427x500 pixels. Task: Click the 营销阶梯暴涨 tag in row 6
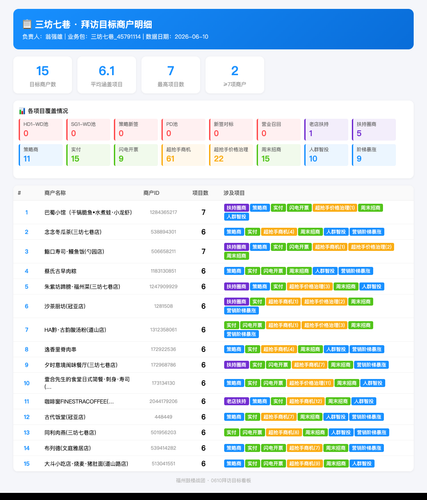241,311
